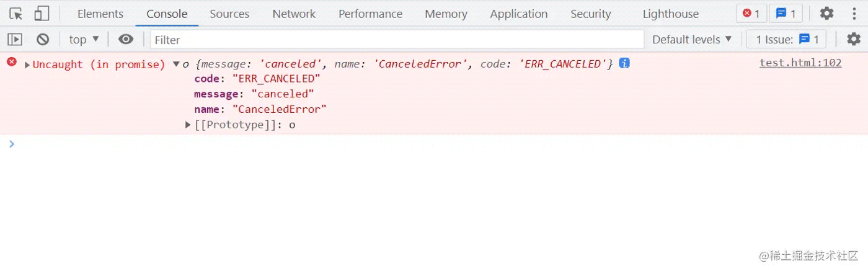The image size is (868, 271).
Task: Switch to the Sources tab
Action: tap(229, 14)
